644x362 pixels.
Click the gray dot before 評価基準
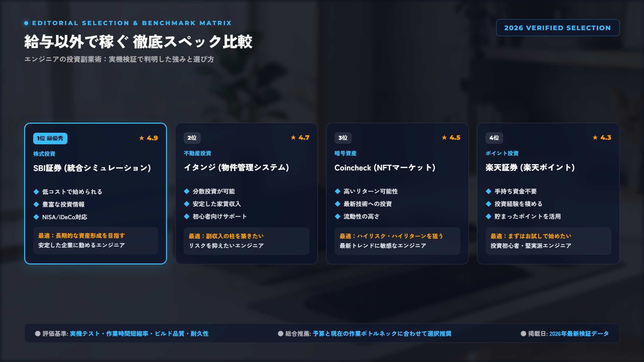[38, 334]
